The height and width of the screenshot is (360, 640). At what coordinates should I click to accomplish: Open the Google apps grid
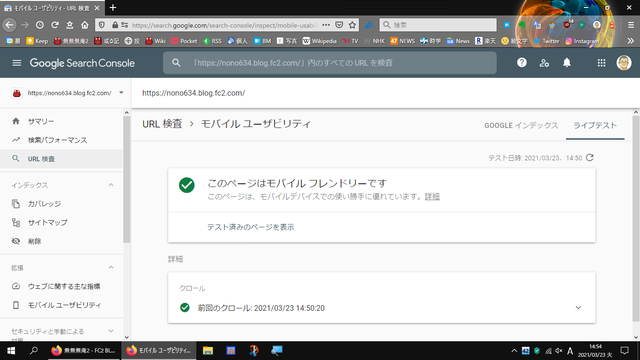601,63
